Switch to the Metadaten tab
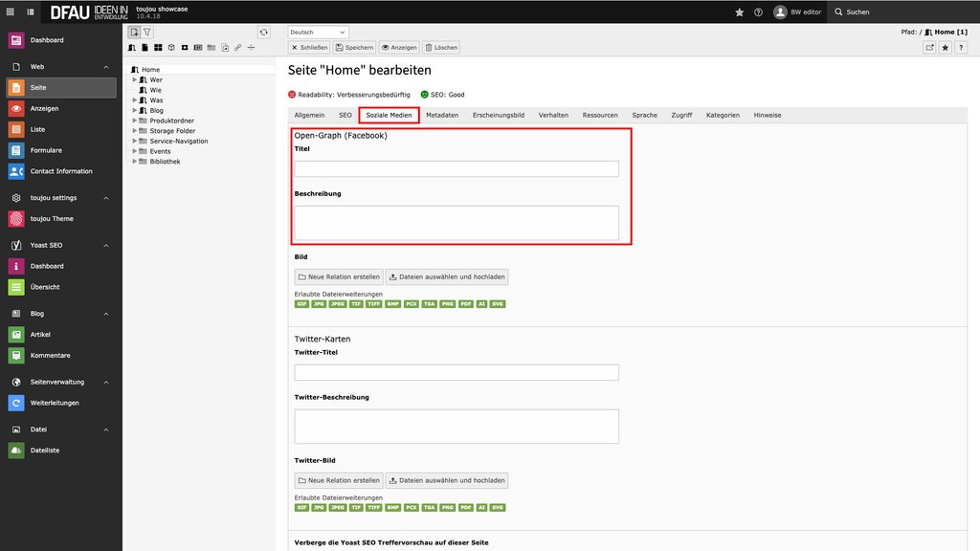Screen dimensions: 980x551 pos(442,115)
